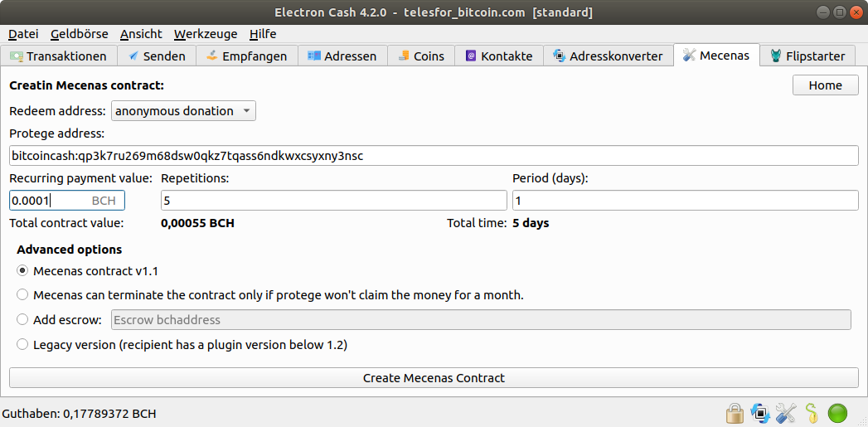Open preferences tools icon in status bar
868x427 pixels.
[x=786, y=413]
